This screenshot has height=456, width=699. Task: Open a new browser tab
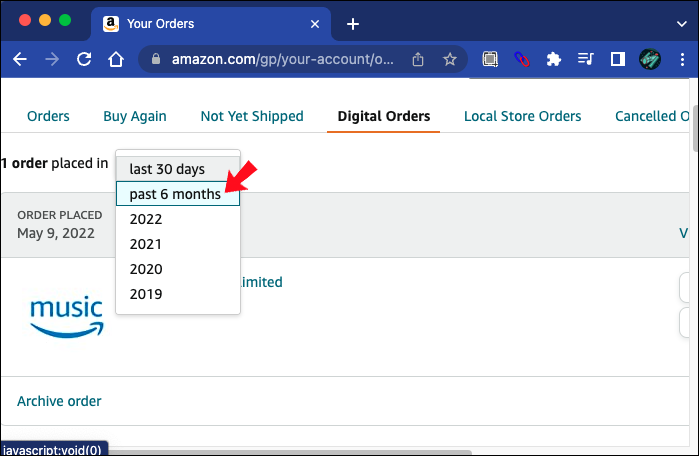(352, 24)
